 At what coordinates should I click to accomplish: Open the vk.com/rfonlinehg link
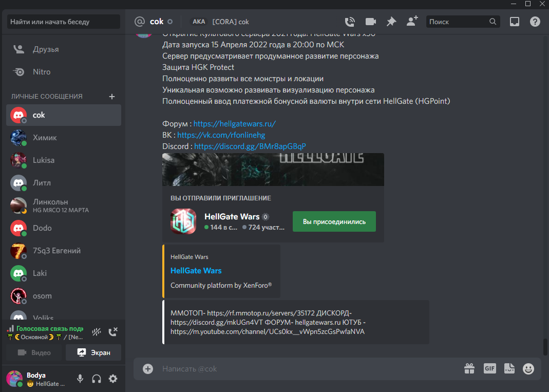[x=221, y=135]
